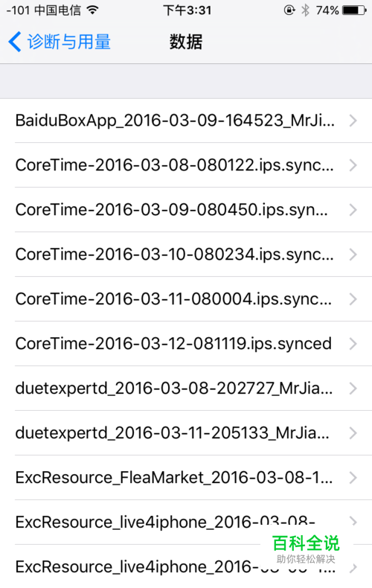Image resolution: width=372 pixels, height=588 pixels.
Task: Click chevron on CoreTime-2016-03-09 row
Action: 353,210
